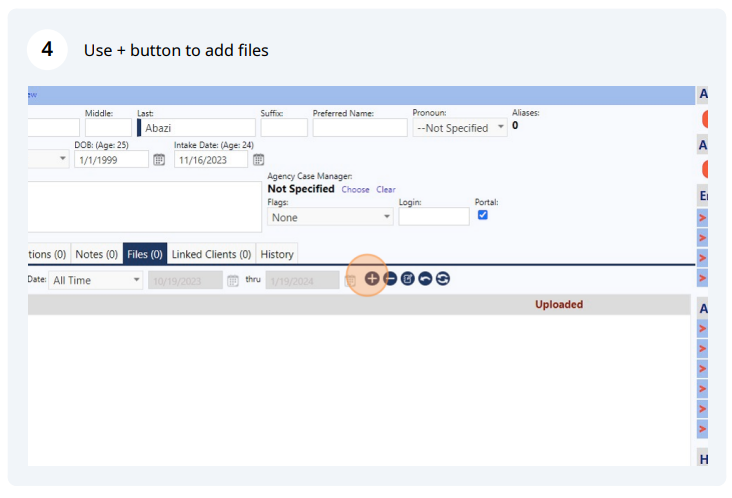
Task: Open the History tab
Action: pos(277,254)
